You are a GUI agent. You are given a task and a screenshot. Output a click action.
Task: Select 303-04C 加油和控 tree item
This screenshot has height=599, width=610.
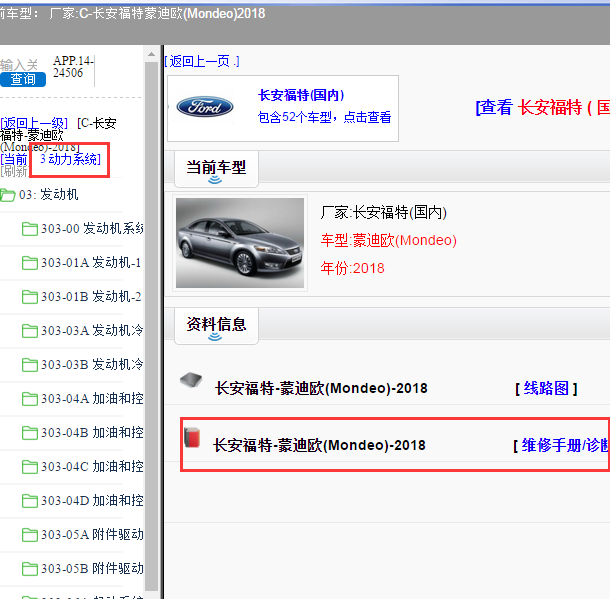(92, 466)
